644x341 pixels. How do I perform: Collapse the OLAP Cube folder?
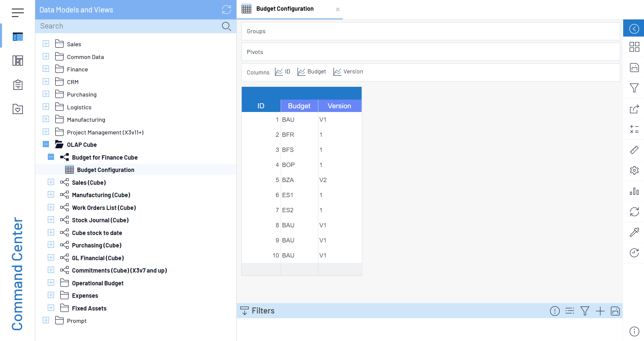click(x=46, y=145)
